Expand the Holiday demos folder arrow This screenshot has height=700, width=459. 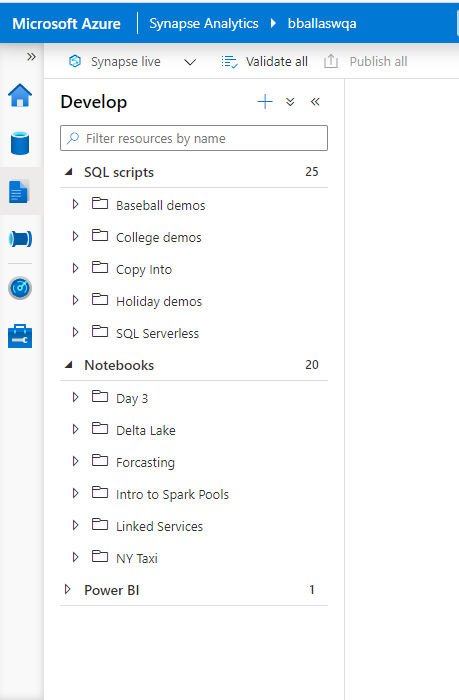(75, 300)
